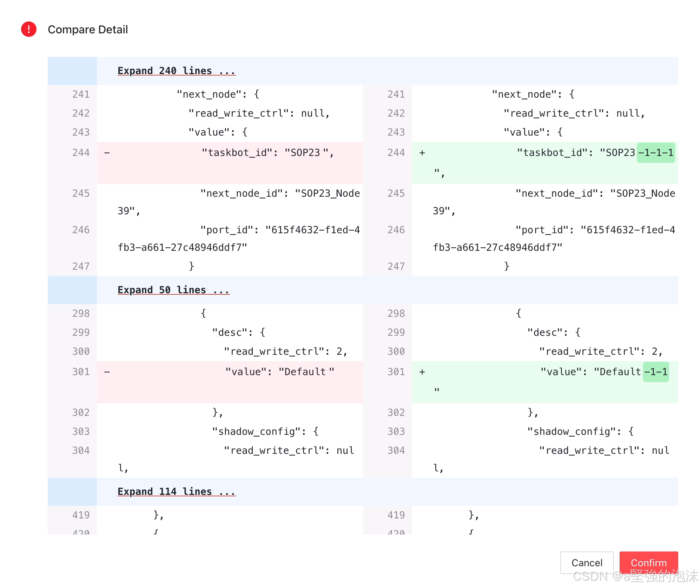This screenshot has height=588, width=700.
Task: Click the minus marker on line 244
Action: [107, 153]
